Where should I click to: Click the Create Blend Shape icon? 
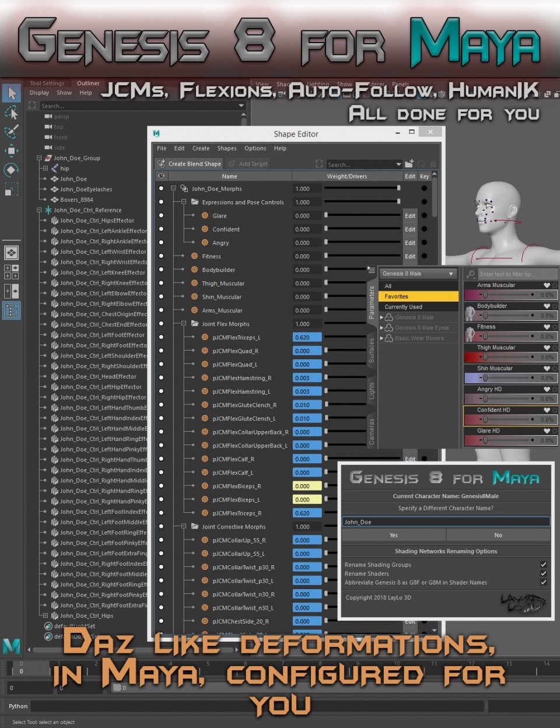pyautogui.click(x=161, y=164)
